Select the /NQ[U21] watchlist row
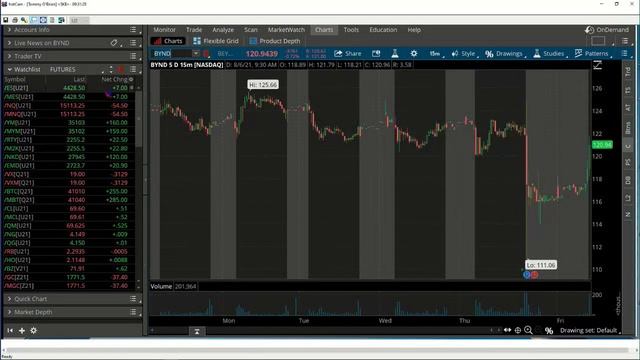 click(69, 105)
